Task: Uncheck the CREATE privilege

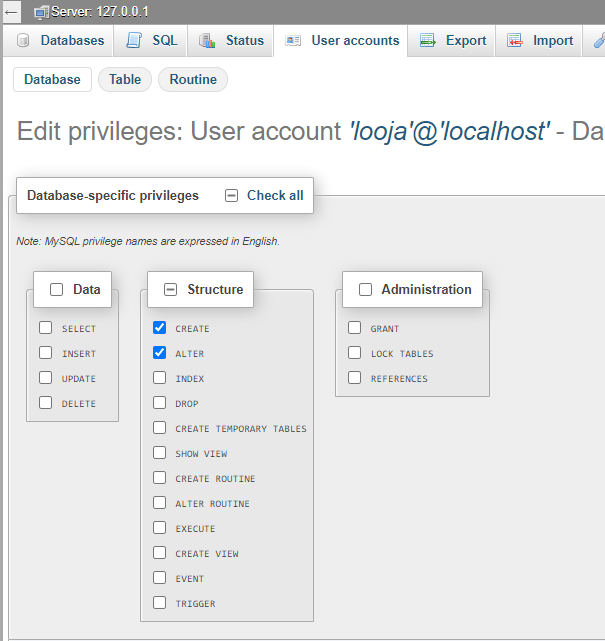Action: pyautogui.click(x=160, y=328)
